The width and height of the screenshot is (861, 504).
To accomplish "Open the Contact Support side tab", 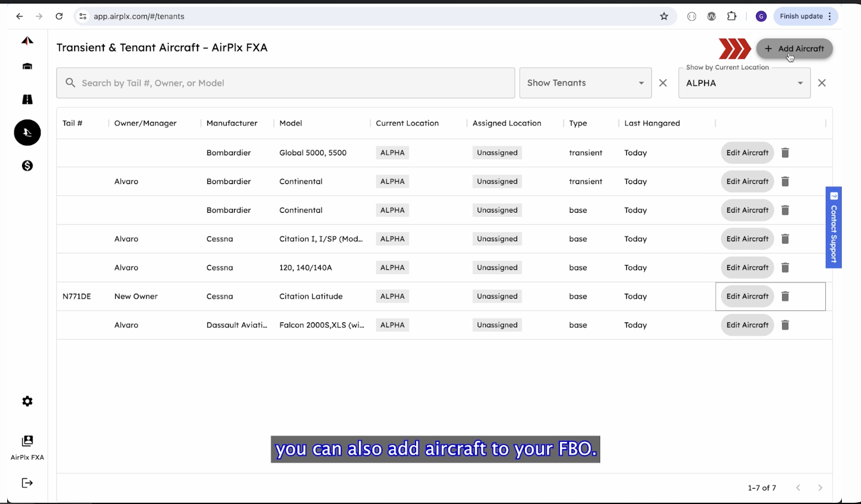I will click(x=834, y=228).
